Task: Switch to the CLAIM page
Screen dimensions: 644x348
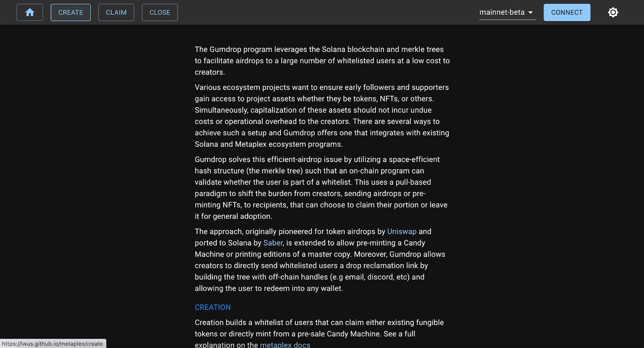Action: tap(116, 12)
